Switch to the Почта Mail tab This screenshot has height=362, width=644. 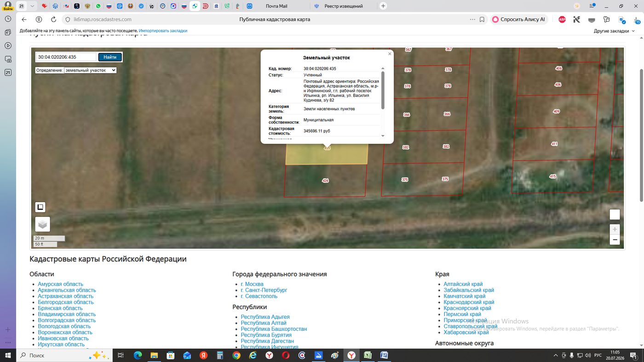276,6
